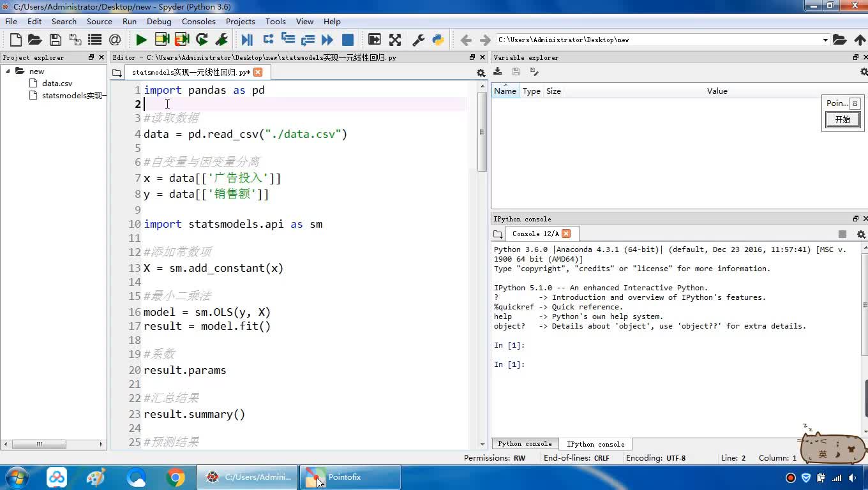The height and width of the screenshot is (490, 868).
Task: Click the editor vertical scrollbar handle
Action: 483,133
